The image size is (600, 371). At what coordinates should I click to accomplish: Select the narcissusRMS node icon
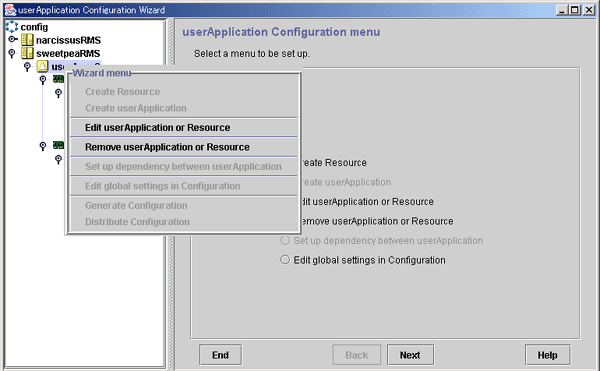click(27, 40)
